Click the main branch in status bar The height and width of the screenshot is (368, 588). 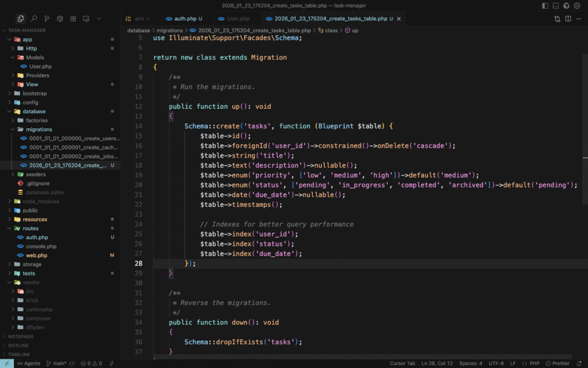(x=56, y=363)
